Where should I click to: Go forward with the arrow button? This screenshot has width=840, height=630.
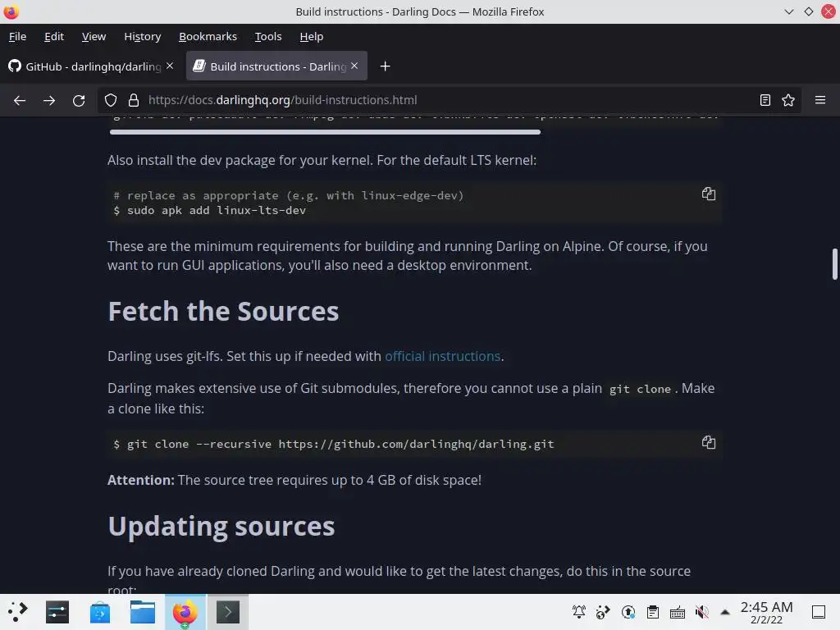[49, 100]
